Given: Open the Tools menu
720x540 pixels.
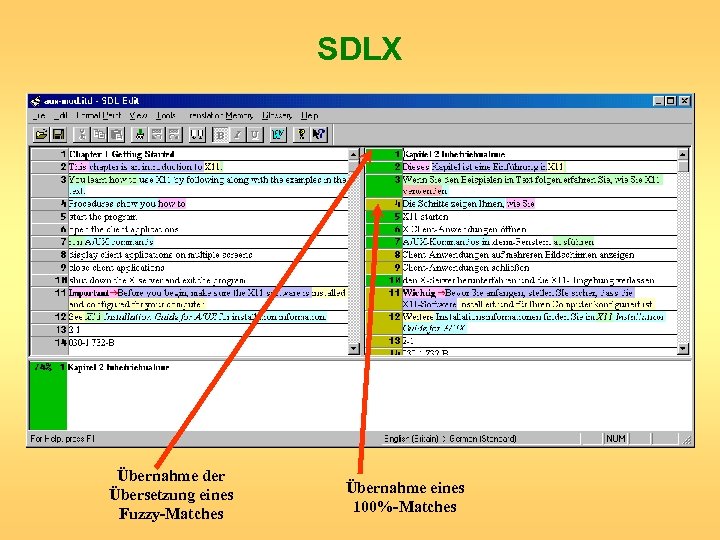Looking at the screenshot, I should (165, 115).
